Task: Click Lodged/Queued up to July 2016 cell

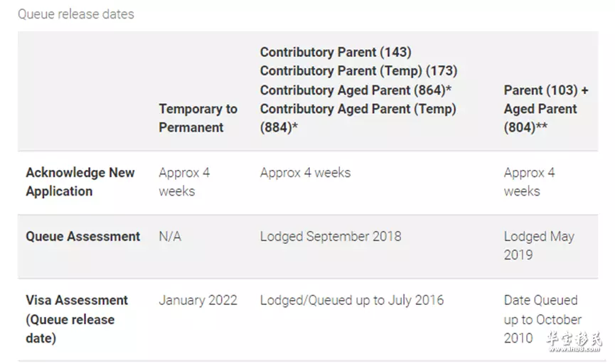Action: pos(352,301)
